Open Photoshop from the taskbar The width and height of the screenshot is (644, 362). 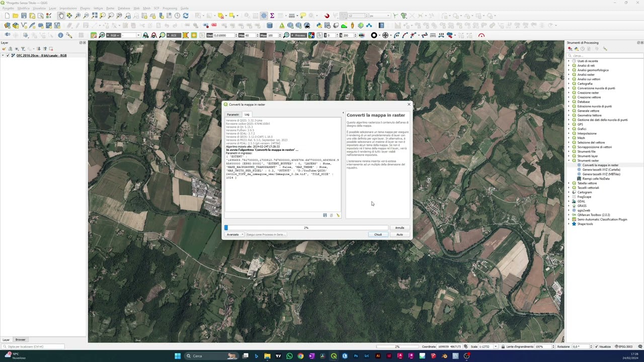356,356
